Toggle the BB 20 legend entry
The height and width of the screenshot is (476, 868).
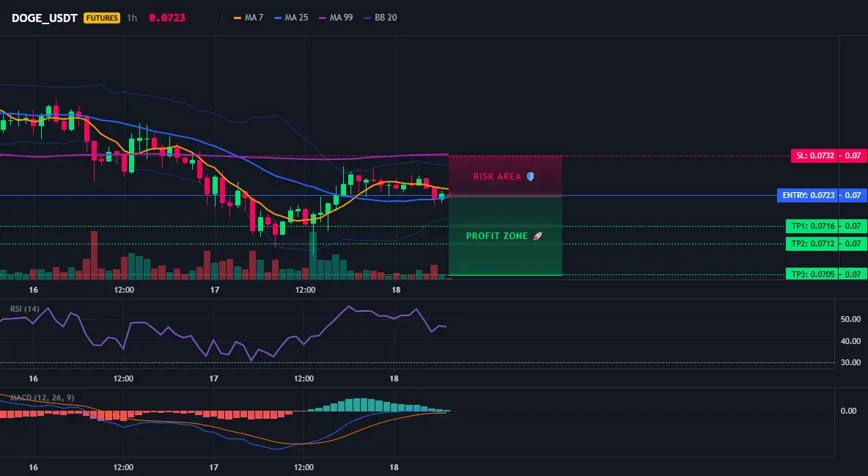point(380,18)
